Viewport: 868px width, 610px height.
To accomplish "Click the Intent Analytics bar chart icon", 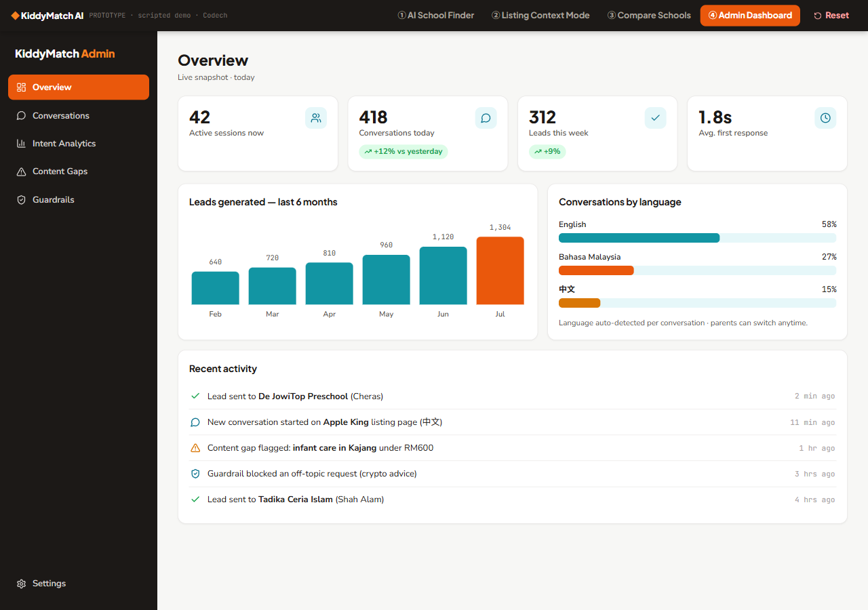I will (21, 144).
